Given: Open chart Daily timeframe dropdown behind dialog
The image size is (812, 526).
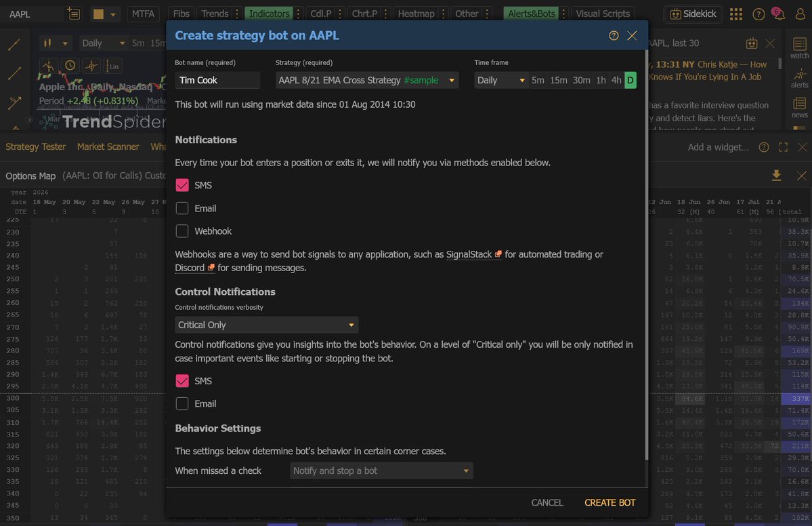Looking at the screenshot, I should (x=103, y=43).
